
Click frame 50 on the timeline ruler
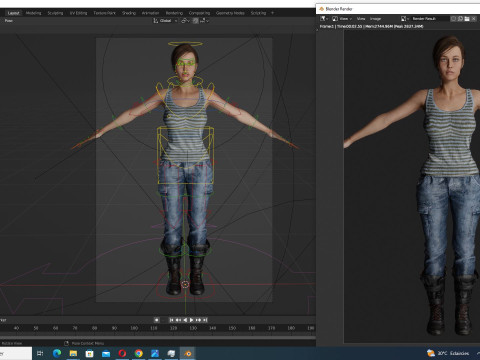click(36, 328)
